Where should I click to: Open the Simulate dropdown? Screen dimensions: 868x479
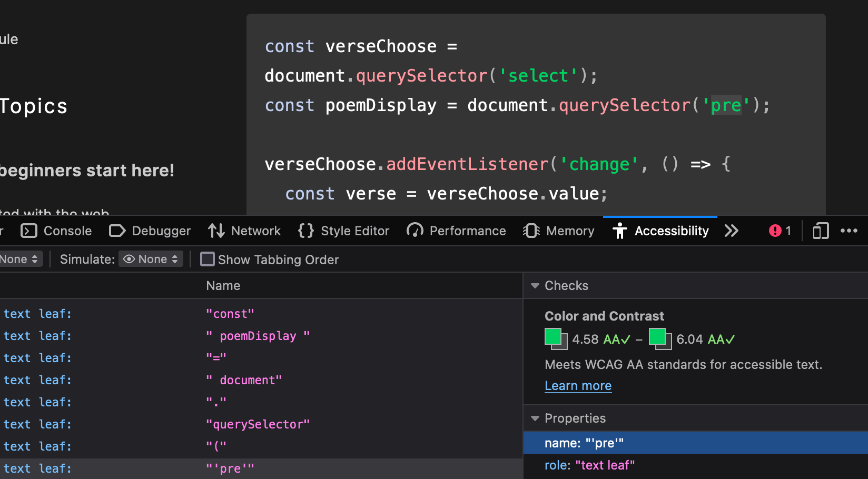151,259
